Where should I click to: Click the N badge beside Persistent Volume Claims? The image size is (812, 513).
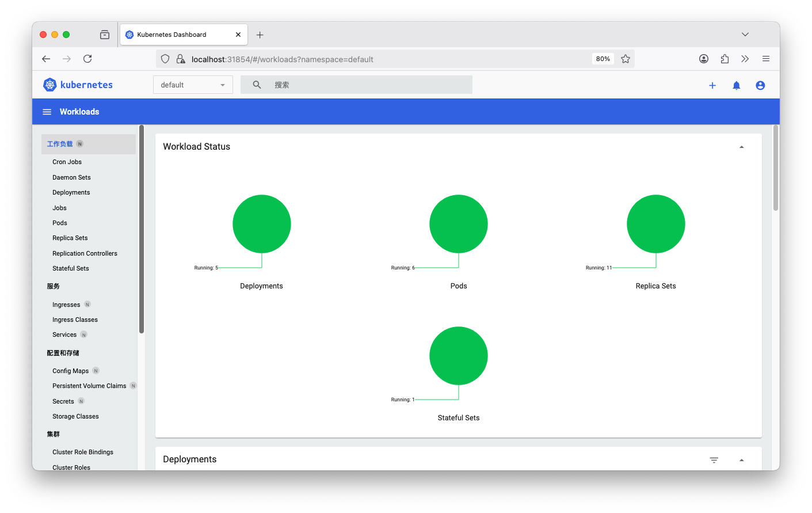click(133, 385)
